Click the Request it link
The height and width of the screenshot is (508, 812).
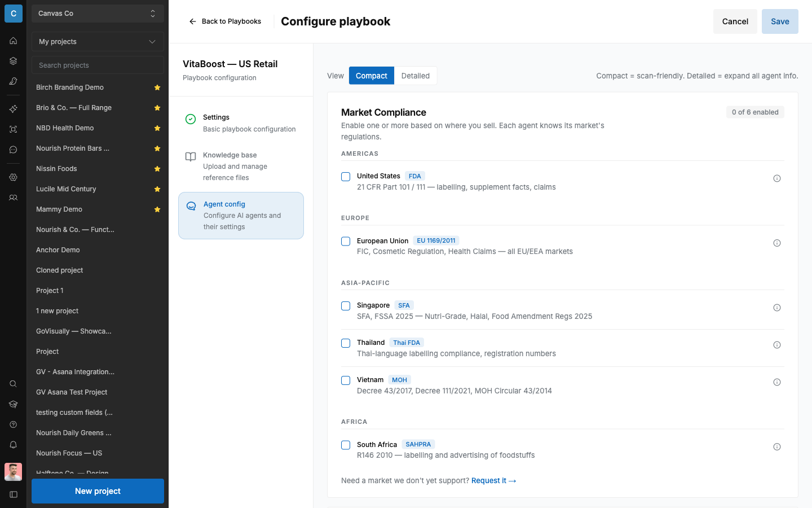(x=493, y=481)
